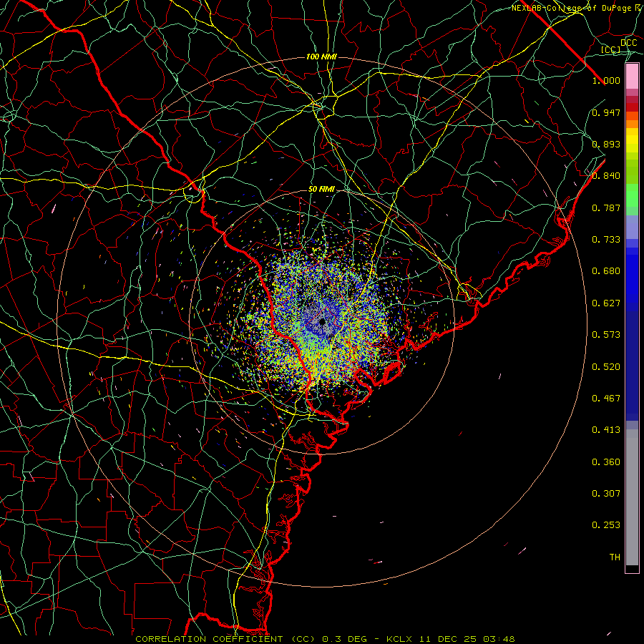Click the [CC] label above the color scale

(x=611, y=49)
